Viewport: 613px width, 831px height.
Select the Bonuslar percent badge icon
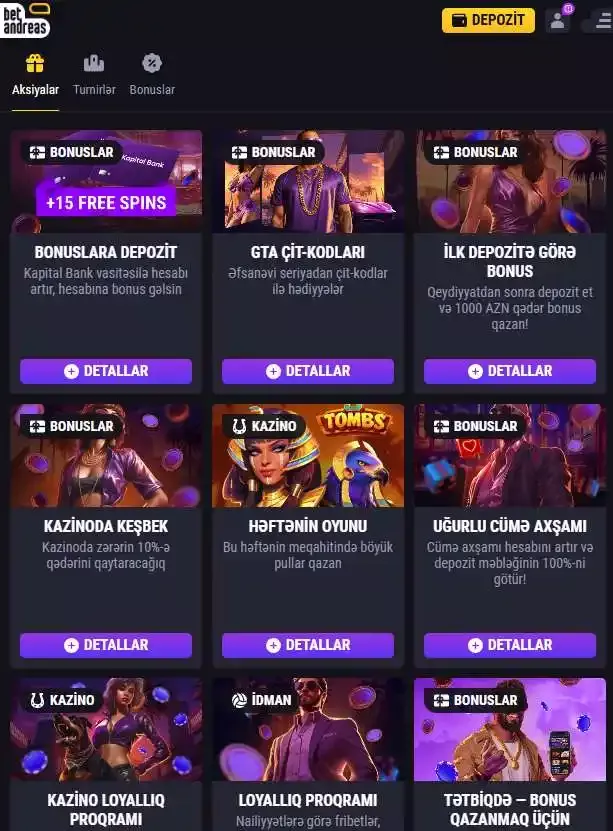[152, 63]
